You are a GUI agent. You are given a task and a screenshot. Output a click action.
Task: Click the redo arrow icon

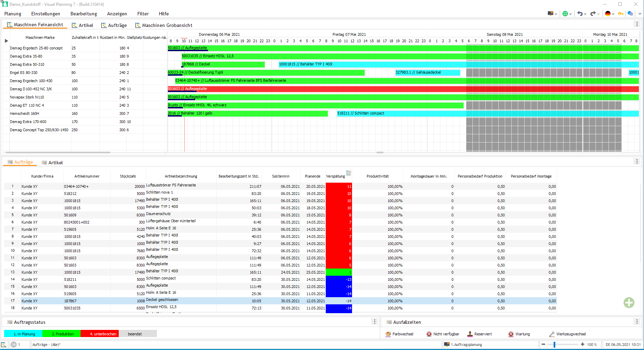(x=593, y=14)
